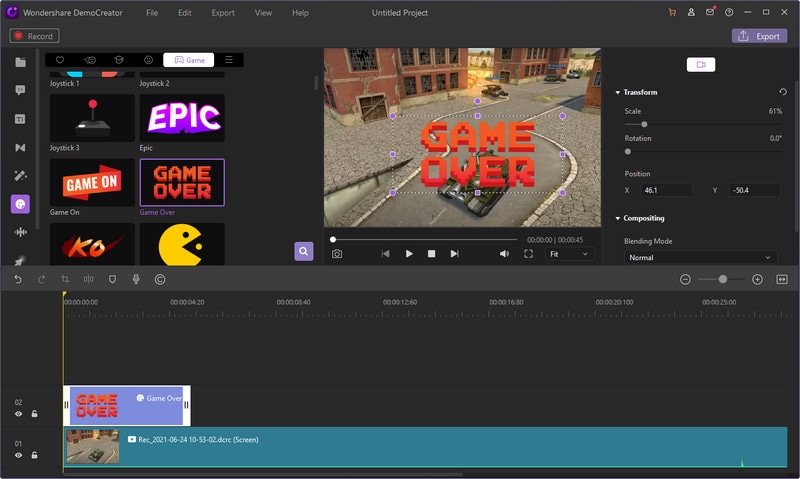Click the Record button
This screenshot has width=800, height=479.
[x=34, y=36]
